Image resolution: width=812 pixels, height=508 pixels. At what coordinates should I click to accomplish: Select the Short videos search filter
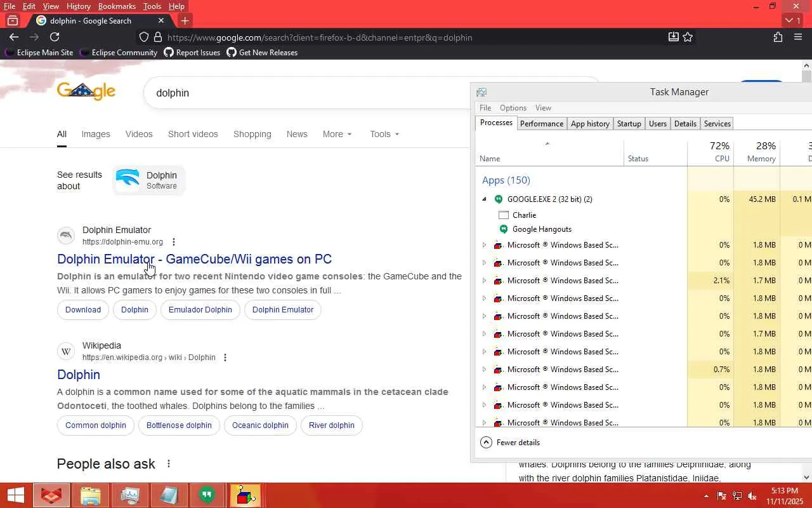193,134
